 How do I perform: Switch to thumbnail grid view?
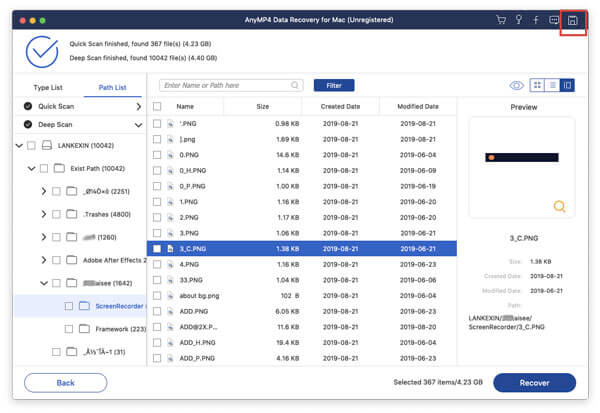tap(537, 85)
